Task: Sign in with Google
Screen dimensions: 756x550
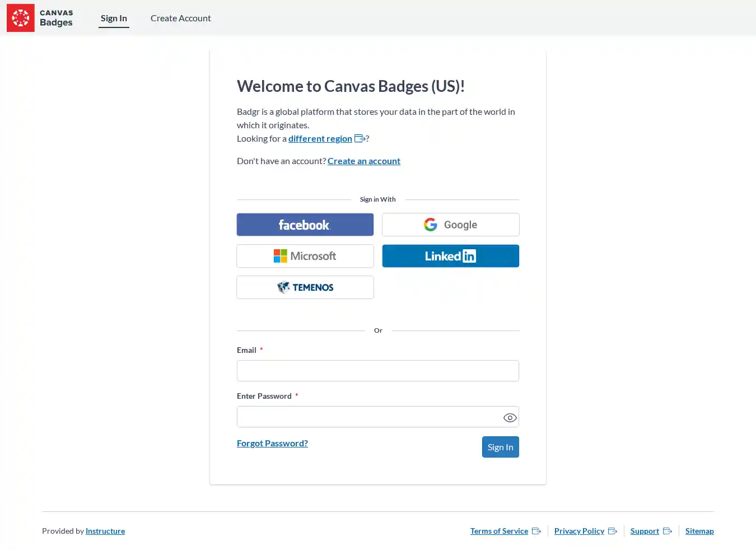Action: [x=450, y=225]
